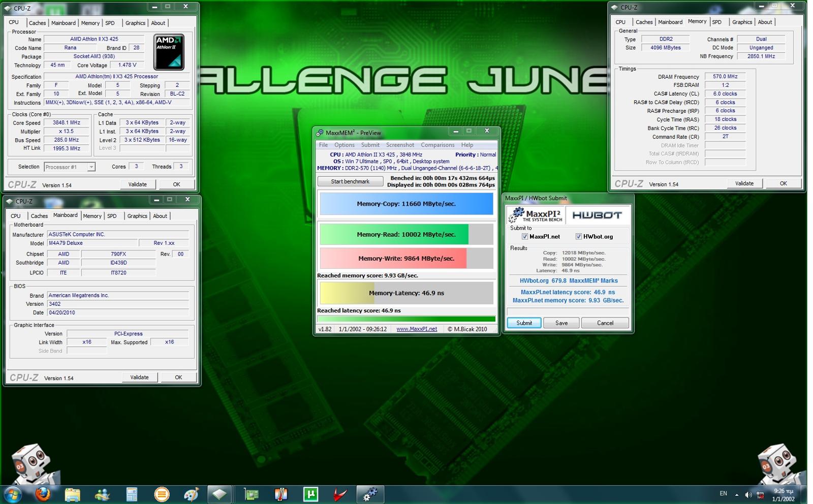The height and width of the screenshot is (504, 813).
Task: Click the red checkmark taskbar icon
Action: pyautogui.click(x=340, y=494)
